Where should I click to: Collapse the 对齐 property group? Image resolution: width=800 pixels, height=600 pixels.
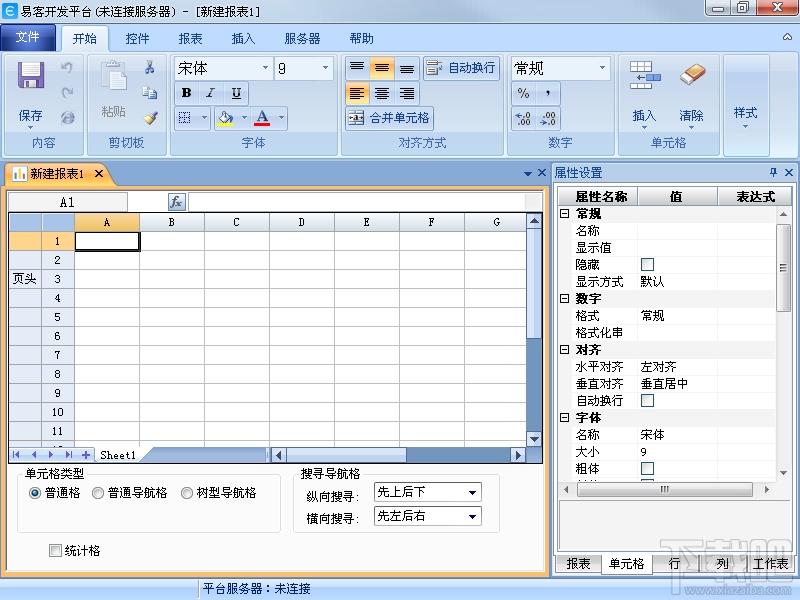[x=564, y=349]
